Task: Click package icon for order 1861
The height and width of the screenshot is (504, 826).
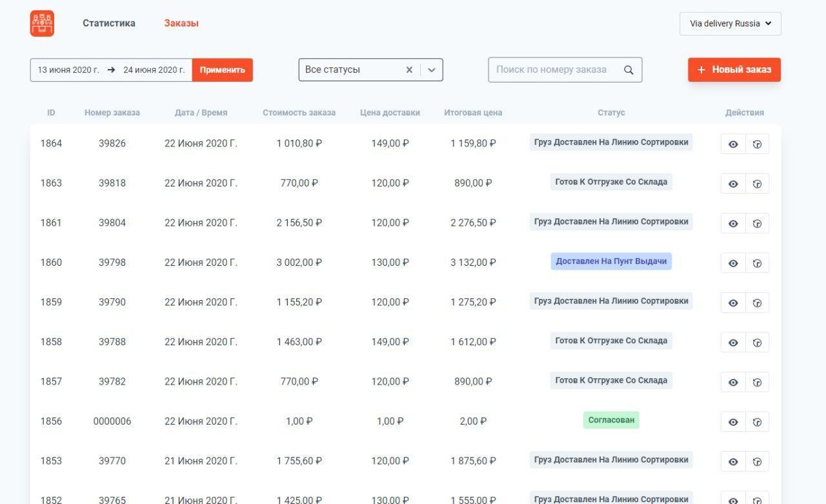Action: [x=758, y=223]
